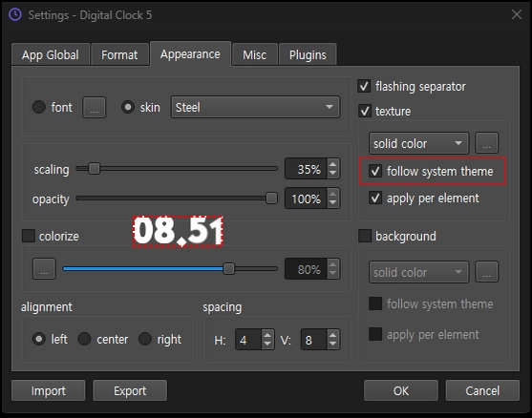532x418 pixels.
Task: Click the opacity 100% value field
Action: pos(306,199)
